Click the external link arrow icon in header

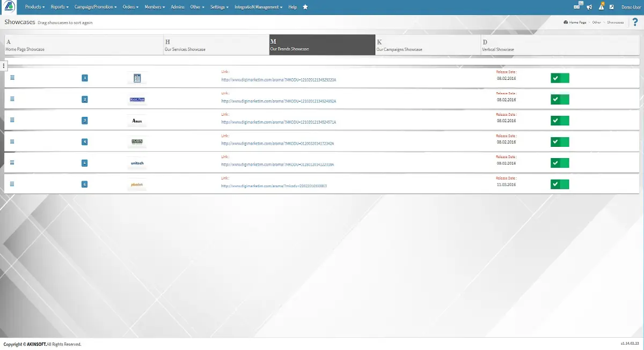[x=611, y=7]
